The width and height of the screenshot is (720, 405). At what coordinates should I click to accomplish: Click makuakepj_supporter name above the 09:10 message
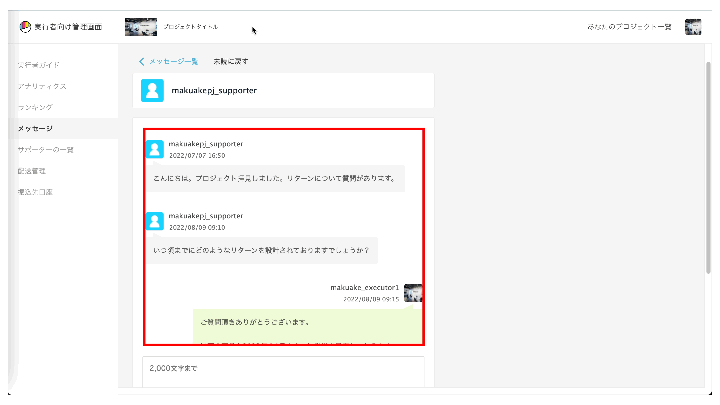coord(206,216)
